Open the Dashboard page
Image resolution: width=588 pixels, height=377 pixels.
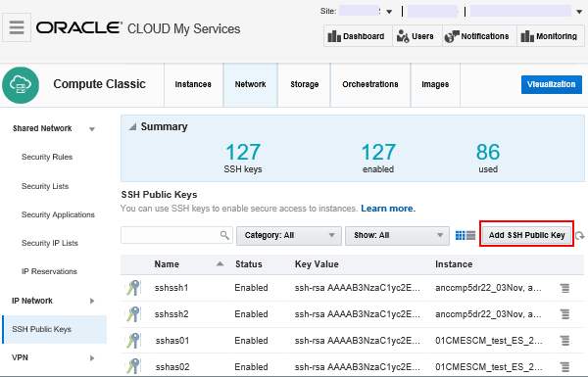point(358,36)
